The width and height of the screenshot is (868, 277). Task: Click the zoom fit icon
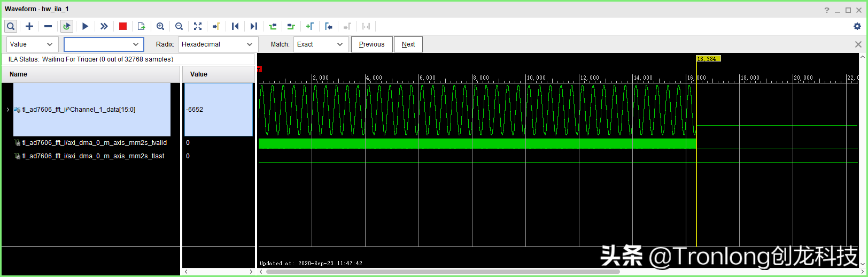tap(198, 26)
